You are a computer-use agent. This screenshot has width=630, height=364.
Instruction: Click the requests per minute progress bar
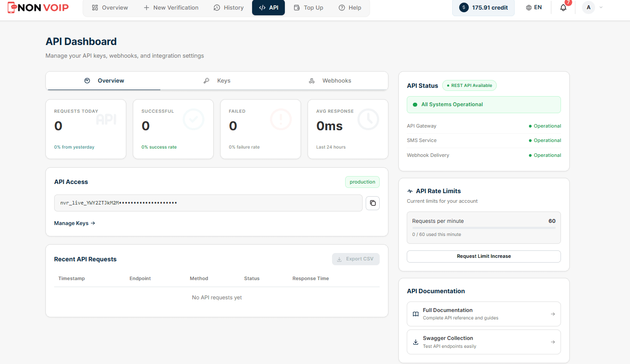[x=484, y=228]
